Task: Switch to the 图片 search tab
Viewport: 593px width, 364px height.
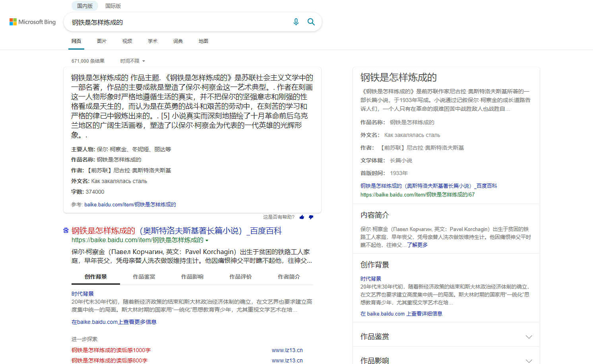Action: [x=102, y=41]
